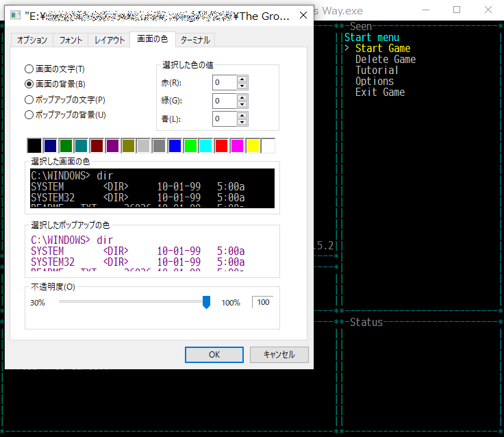Pick the dark navy blue swatch

pyautogui.click(x=50, y=146)
